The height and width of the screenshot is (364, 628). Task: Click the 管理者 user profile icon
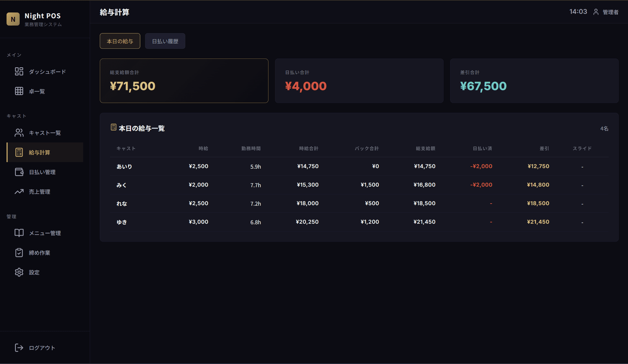coord(596,12)
